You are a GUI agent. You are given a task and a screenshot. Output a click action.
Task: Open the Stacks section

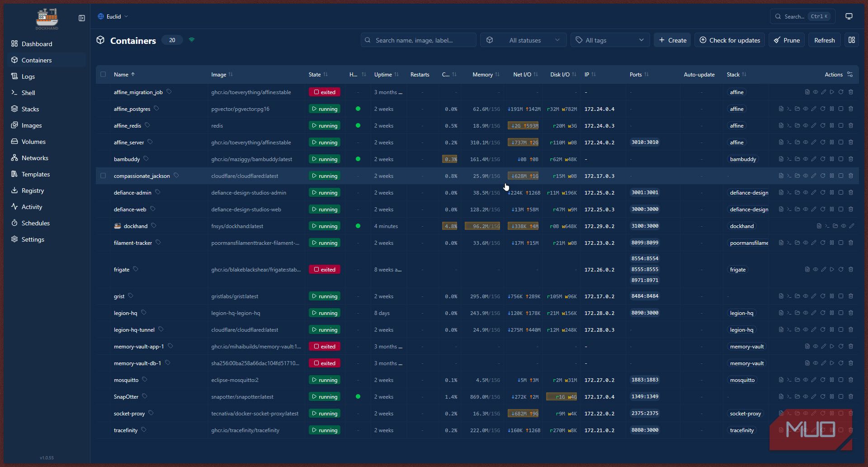coord(47,109)
